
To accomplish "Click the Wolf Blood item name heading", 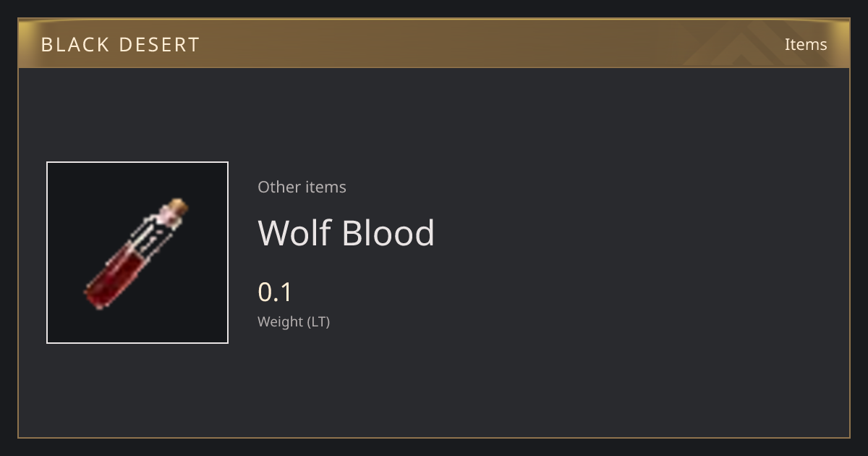I will click(346, 232).
